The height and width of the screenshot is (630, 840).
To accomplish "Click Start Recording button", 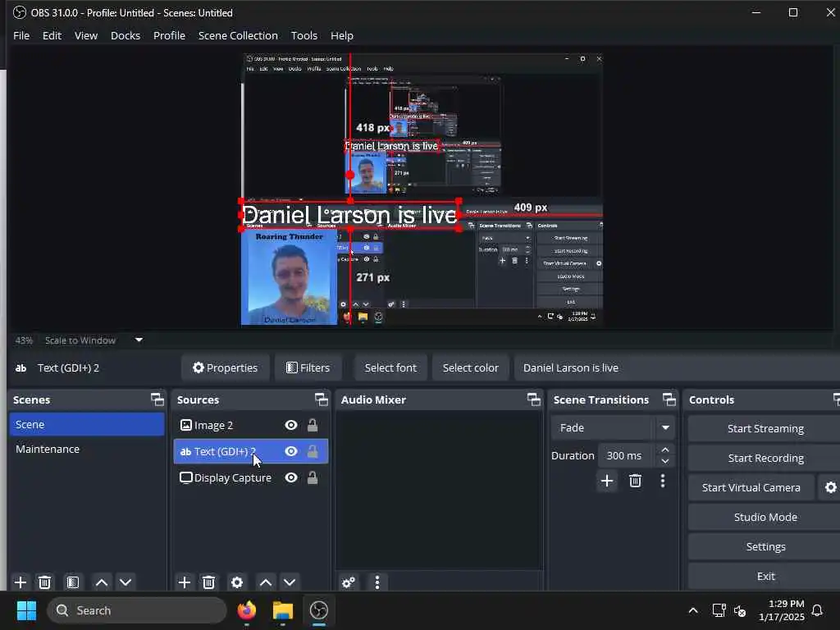I will (x=765, y=458).
